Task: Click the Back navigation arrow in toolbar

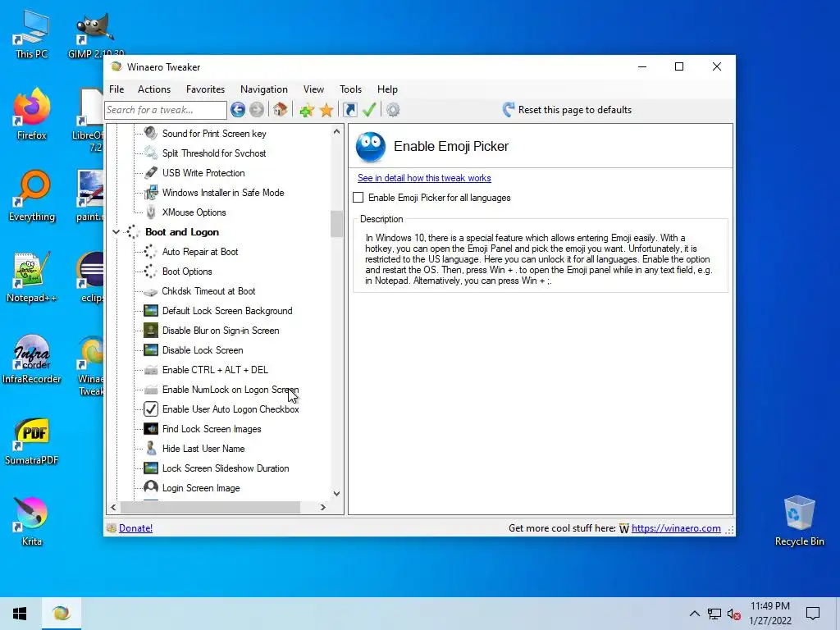Action: pos(238,110)
